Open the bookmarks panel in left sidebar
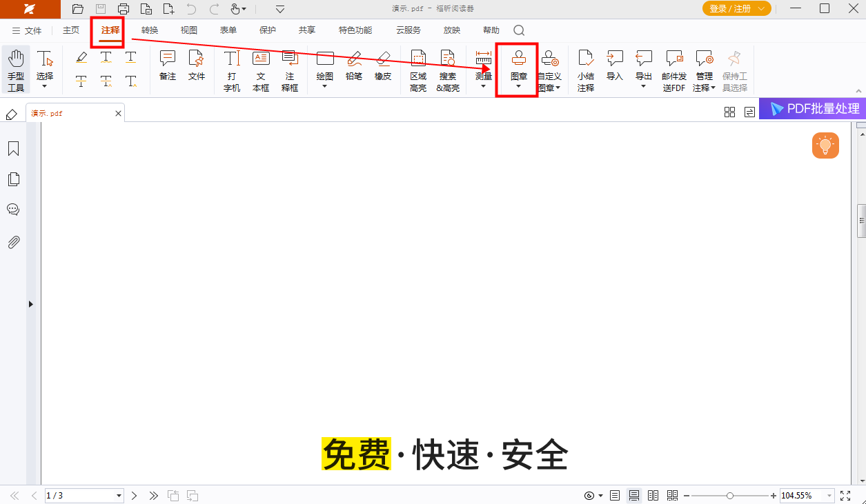 [x=13, y=149]
